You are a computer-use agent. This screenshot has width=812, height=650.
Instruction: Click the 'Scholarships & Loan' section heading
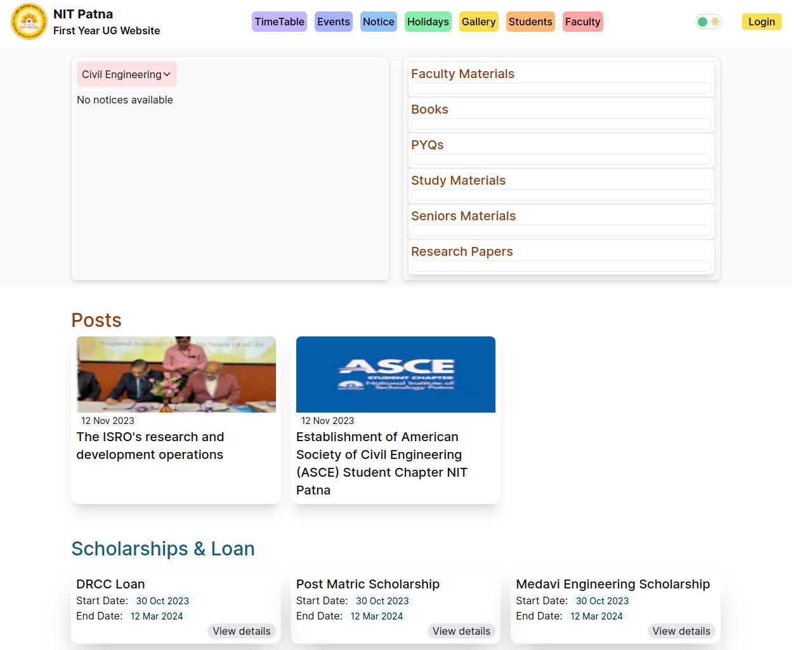point(163,548)
